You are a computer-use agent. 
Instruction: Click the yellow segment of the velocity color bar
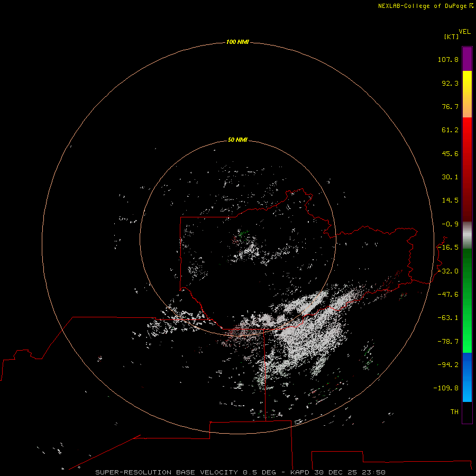click(x=467, y=94)
